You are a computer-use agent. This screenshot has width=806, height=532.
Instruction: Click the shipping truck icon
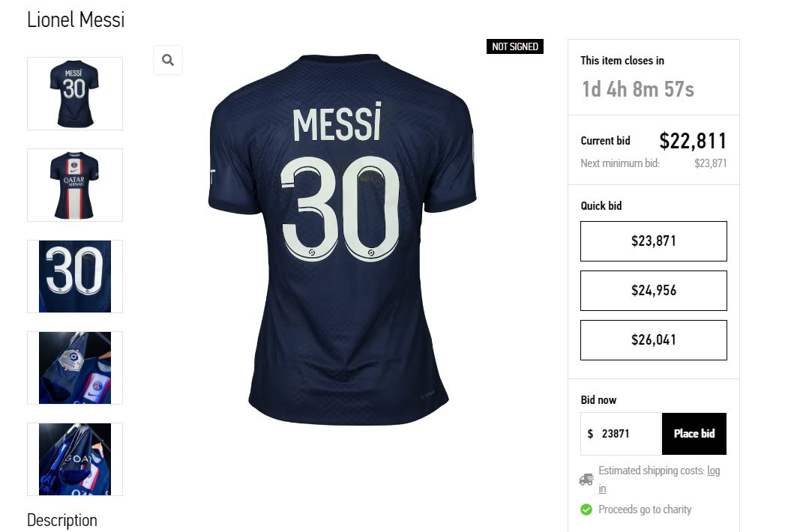click(x=586, y=480)
